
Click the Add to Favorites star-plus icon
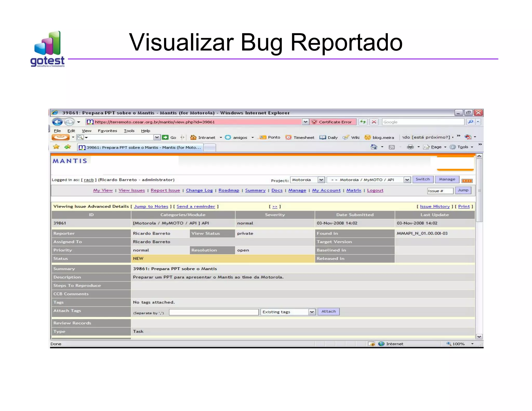pos(68,147)
